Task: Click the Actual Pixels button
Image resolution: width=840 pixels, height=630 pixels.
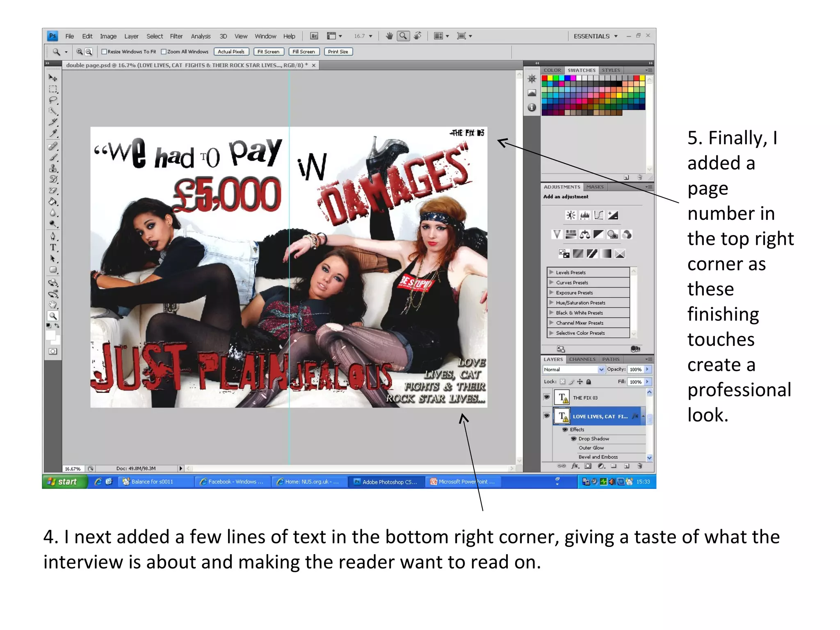Action: (x=231, y=52)
